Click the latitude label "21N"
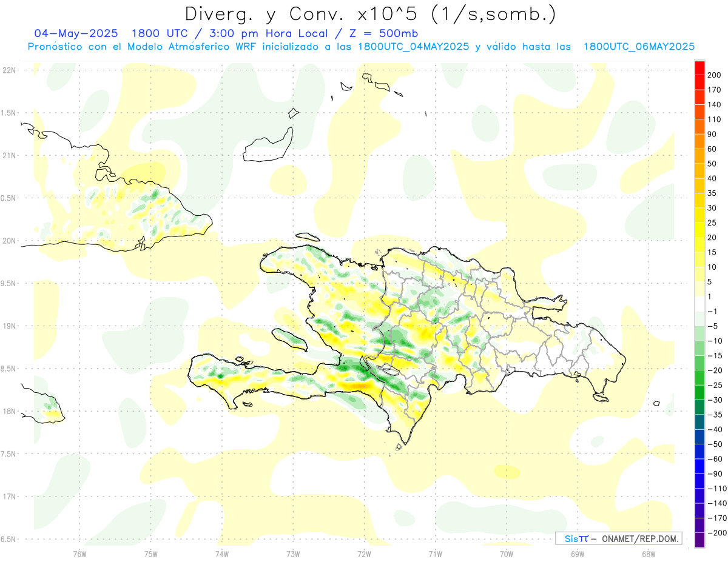 tap(10, 155)
